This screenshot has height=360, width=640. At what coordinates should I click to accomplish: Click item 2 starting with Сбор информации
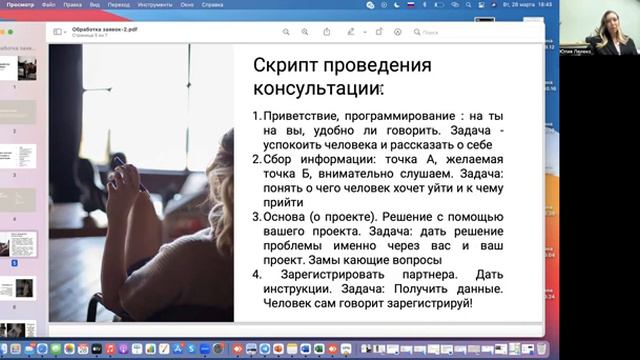(378, 181)
